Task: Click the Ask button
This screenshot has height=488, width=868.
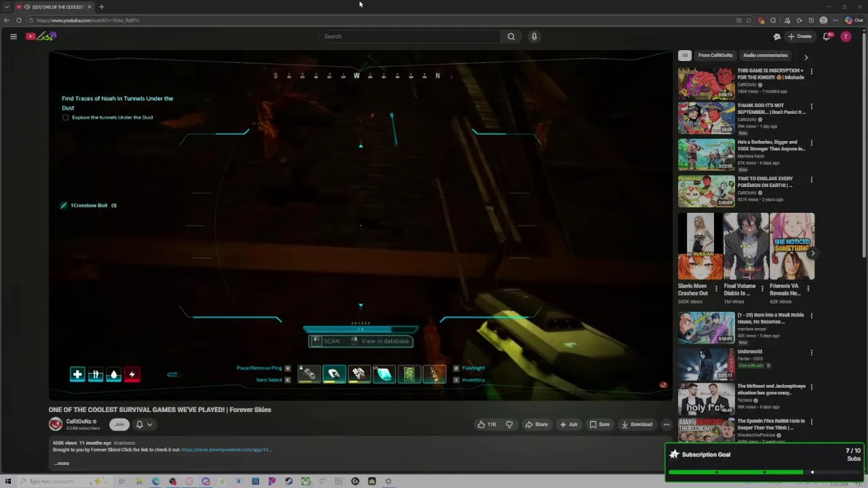Action: 568,424
